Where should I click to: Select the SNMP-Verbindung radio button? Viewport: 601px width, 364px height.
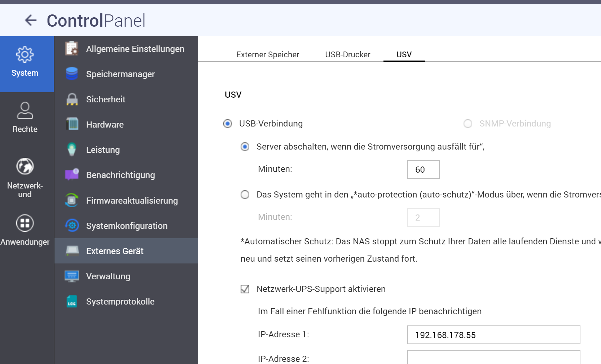tap(468, 124)
